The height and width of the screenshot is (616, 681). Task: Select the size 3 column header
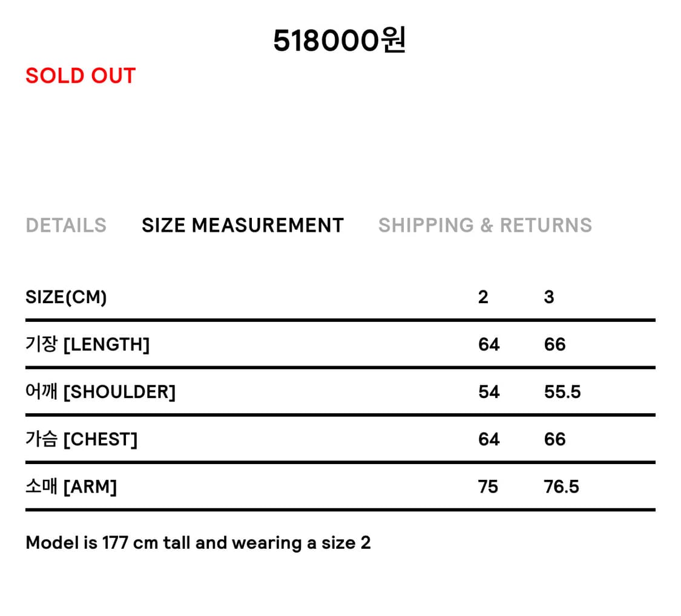pos(549,297)
